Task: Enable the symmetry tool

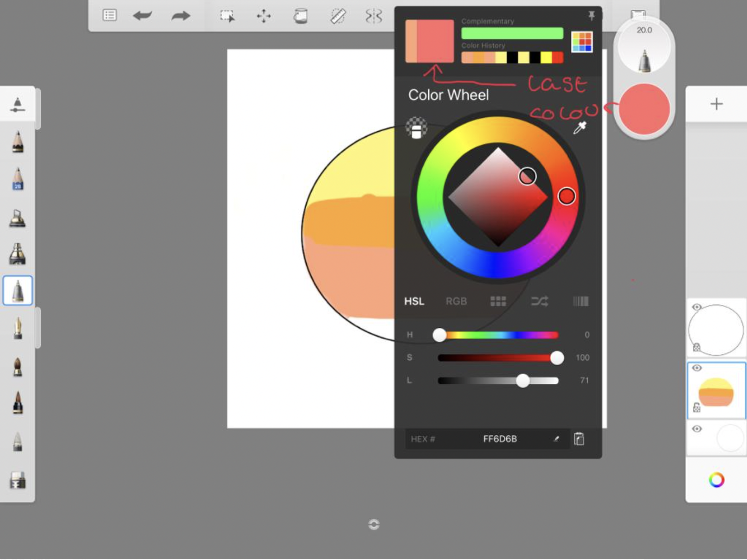Action: pyautogui.click(x=374, y=16)
